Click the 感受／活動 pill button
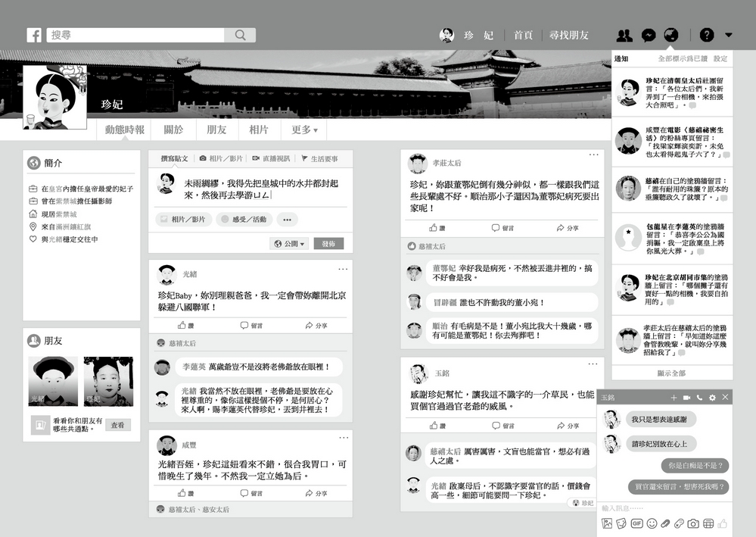This screenshot has height=537, width=756. click(244, 220)
